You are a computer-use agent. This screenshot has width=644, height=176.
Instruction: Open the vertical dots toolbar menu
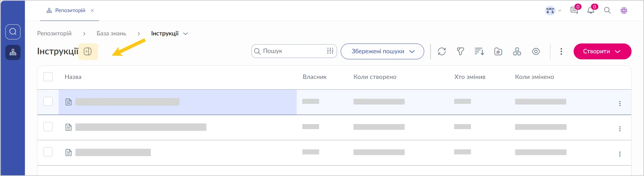(x=561, y=51)
